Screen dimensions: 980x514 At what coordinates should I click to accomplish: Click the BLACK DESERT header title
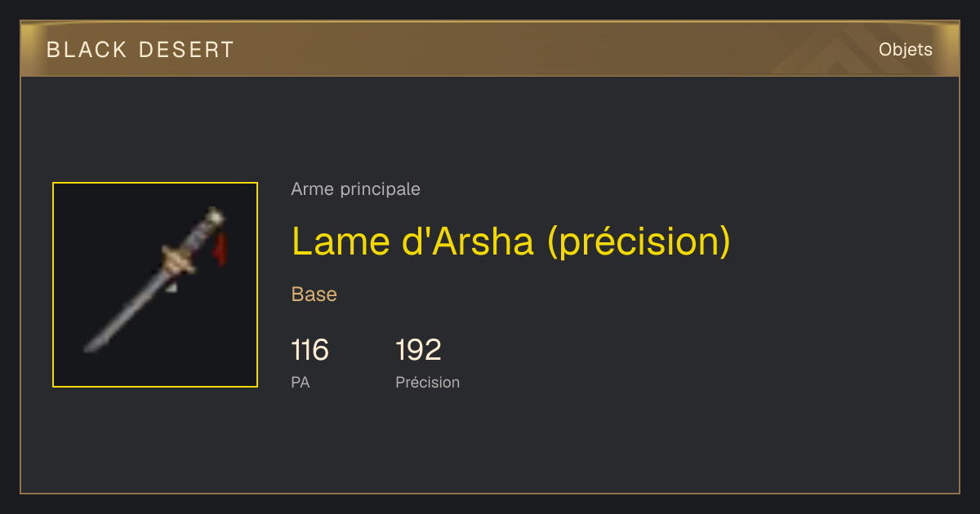(140, 50)
